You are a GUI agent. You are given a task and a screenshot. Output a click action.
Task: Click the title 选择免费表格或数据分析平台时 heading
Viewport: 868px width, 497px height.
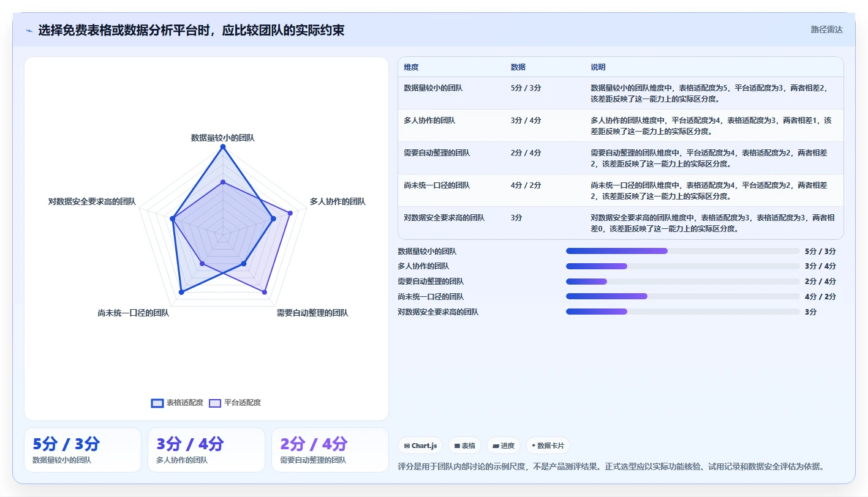click(x=191, y=30)
